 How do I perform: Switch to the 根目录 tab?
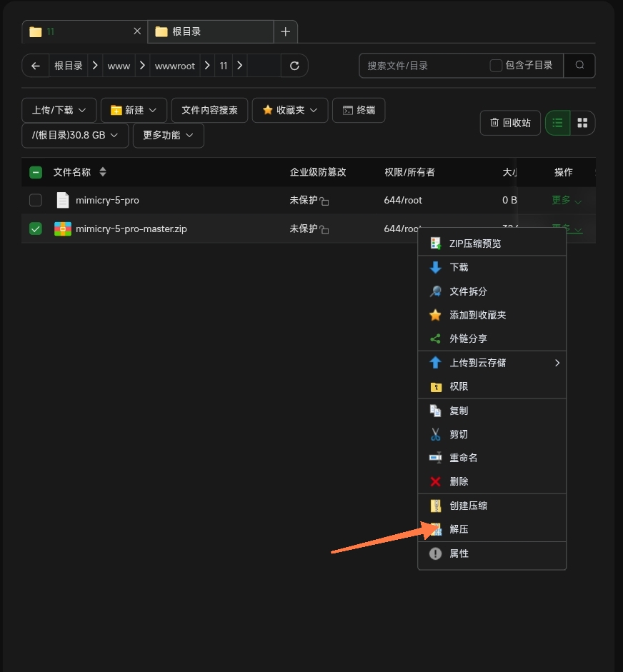click(189, 31)
